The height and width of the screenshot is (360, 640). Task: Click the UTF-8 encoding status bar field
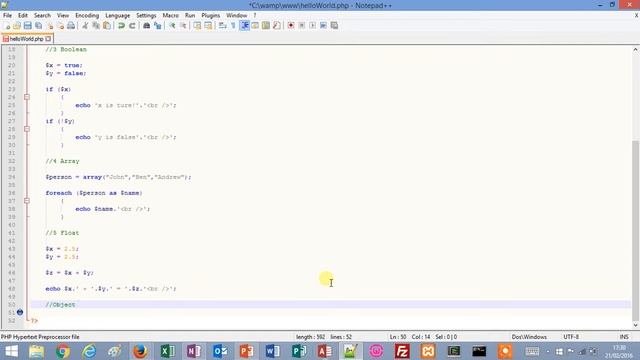pyautogui.click(x=571, y=337)
